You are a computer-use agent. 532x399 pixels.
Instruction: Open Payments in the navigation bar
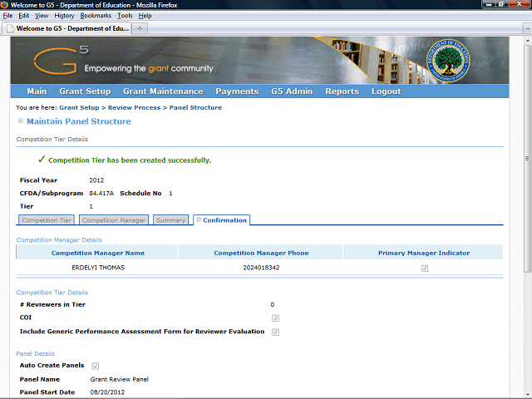(x=237, y=91)
